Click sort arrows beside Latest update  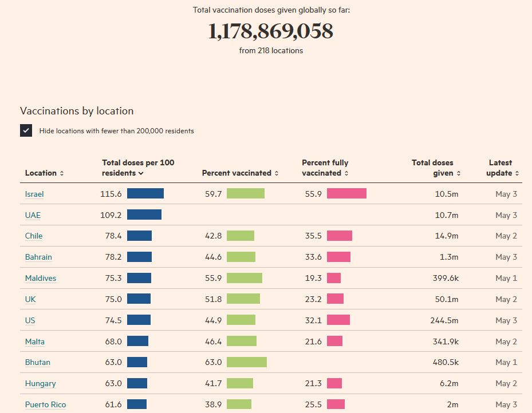517,173
